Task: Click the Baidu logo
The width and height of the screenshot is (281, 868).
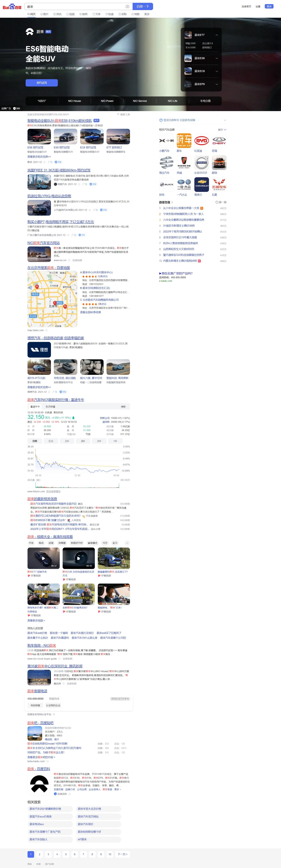Action: pos(12,6)
